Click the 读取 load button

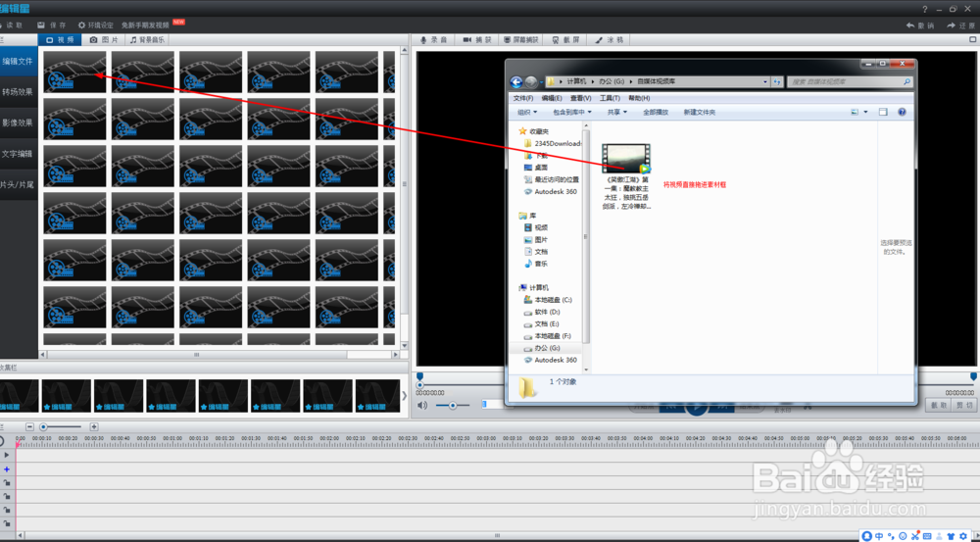(x=11, y=25)
